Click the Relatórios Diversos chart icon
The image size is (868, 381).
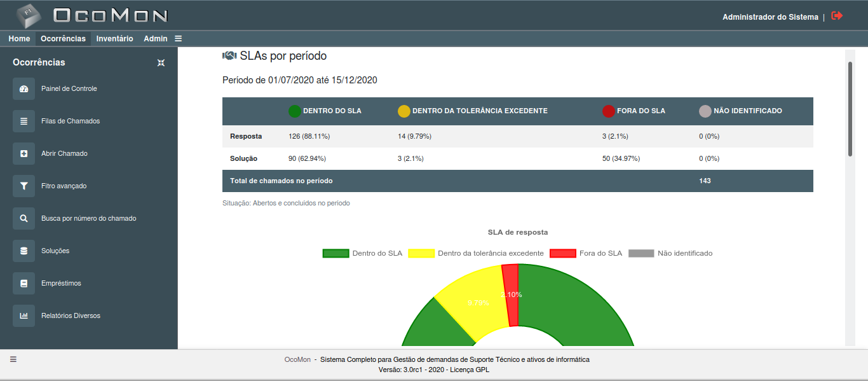(x=24, y=315)
